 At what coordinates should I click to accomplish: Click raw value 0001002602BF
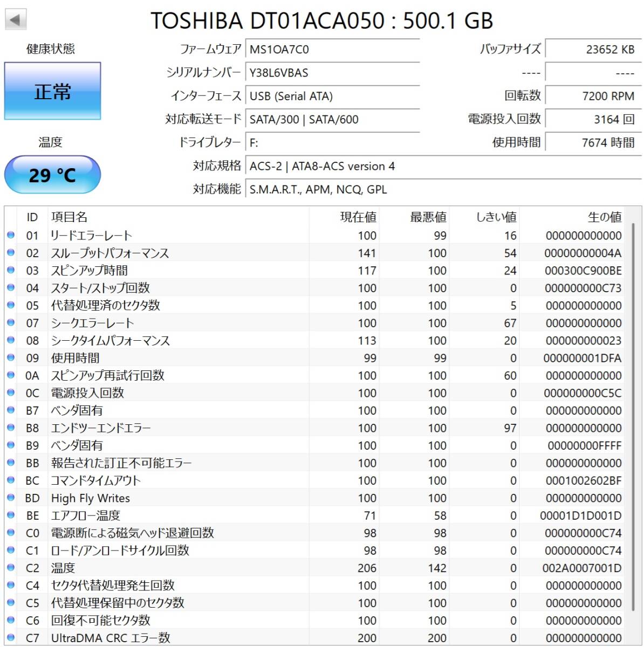[583, 480]
